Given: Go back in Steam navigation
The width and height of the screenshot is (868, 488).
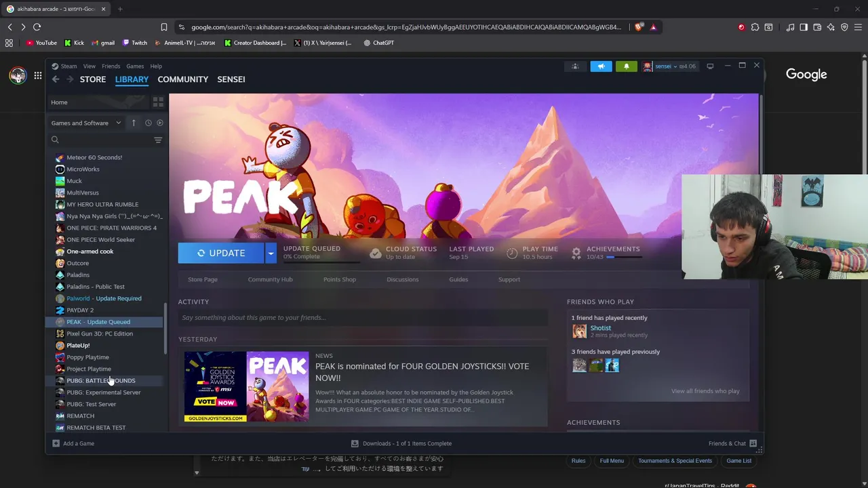Looking at the screenshot, I should click(x=56, y=79).
